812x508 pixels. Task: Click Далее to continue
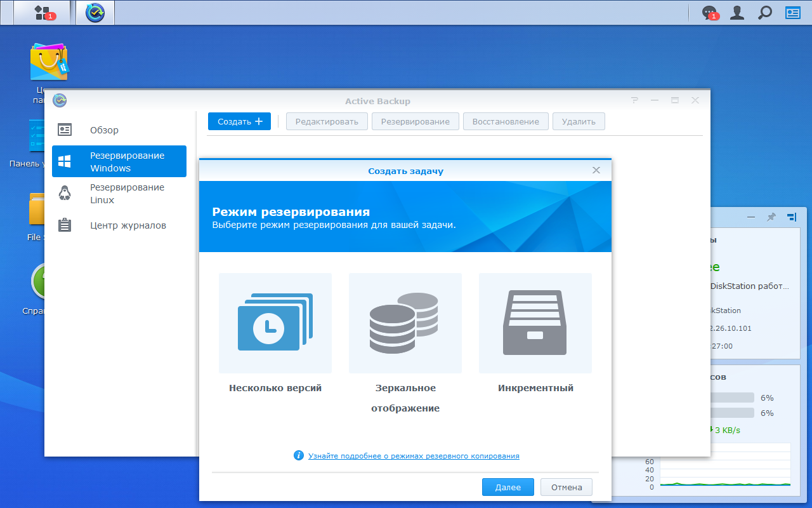[508, 487]
